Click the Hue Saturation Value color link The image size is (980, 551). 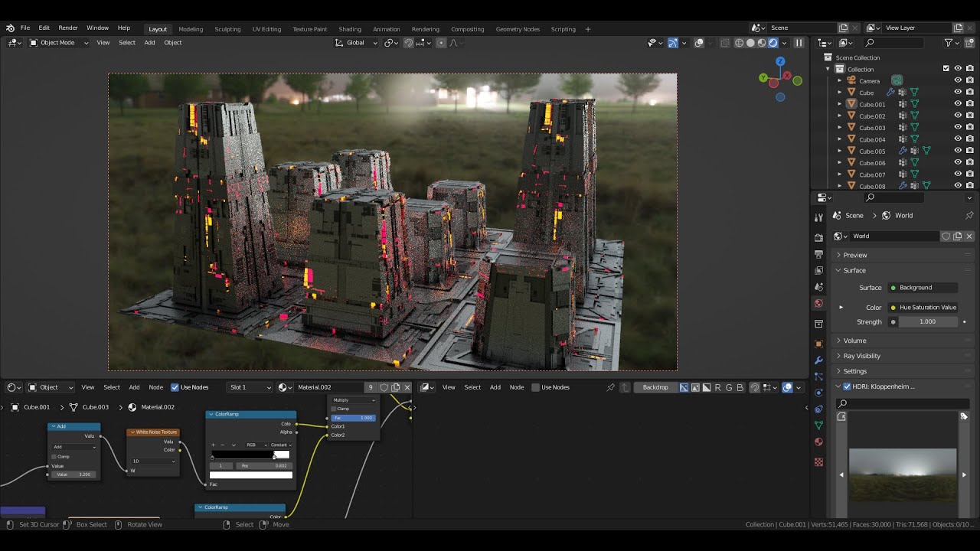click(x=927, y=308)
